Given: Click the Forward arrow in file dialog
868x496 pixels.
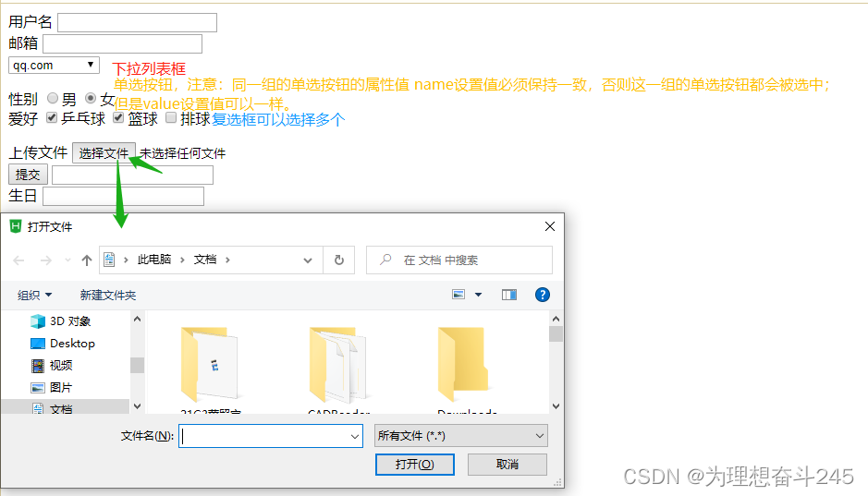Looking at the screenshot, I should (46, 260).
